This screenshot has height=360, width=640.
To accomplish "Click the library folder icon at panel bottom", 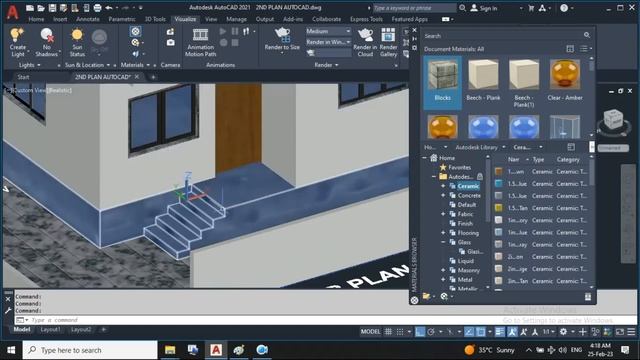I will pos(426,296).
